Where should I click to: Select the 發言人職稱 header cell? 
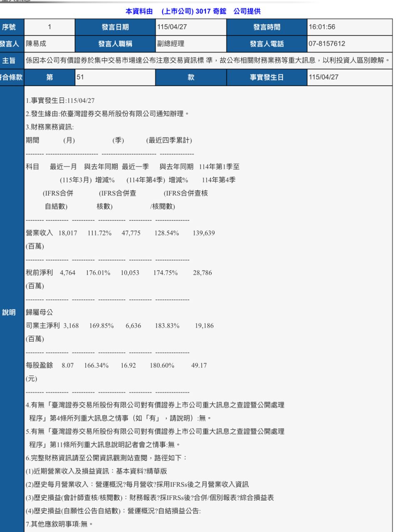tap(114, 44)
